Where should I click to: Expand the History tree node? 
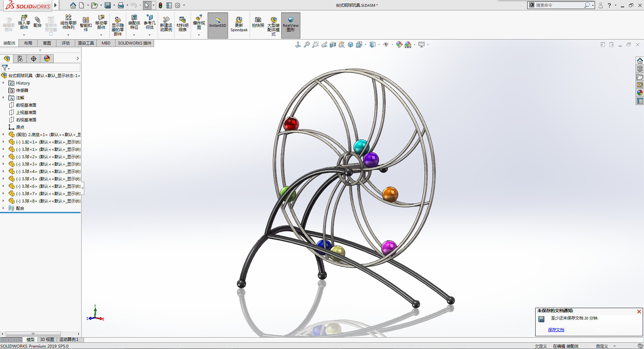[3, 83]
